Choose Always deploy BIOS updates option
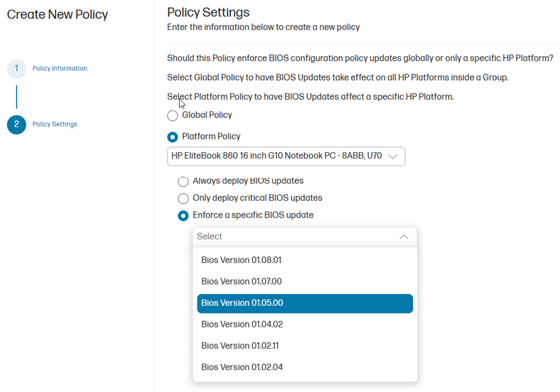This screenshot has height=392, width=560. coord(183,181)
